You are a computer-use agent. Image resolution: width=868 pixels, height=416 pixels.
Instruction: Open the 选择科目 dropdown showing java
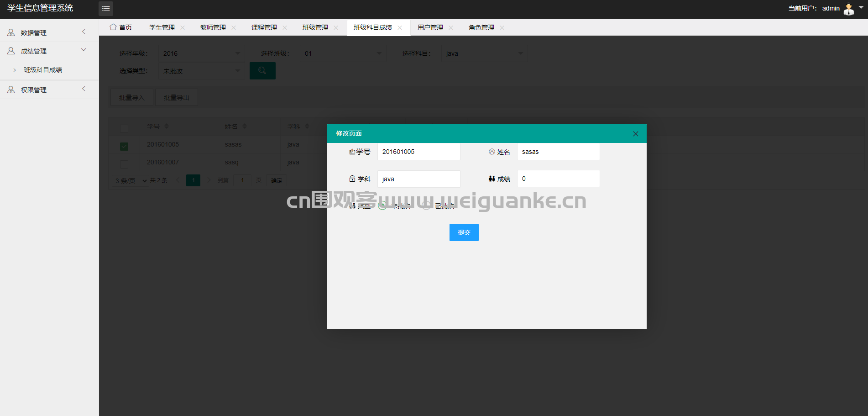click(x=485, y=53)
